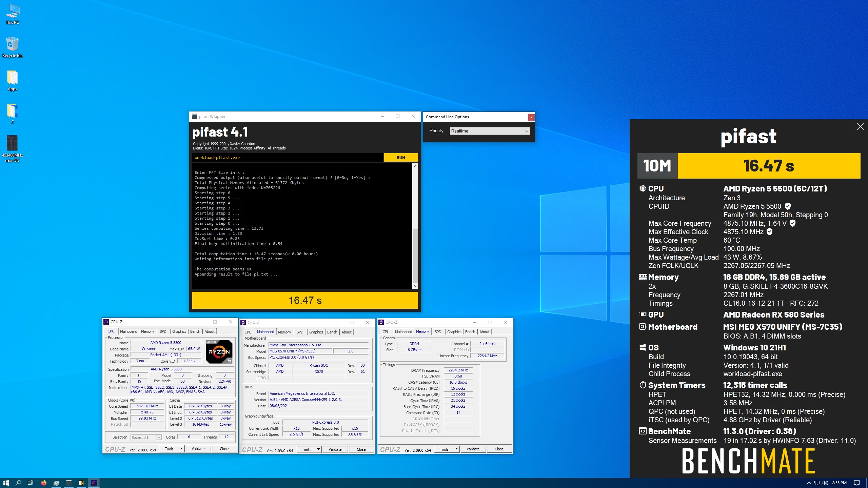Click the yellow RUN button in pifast
868x488 pixels.
point(401,158)
